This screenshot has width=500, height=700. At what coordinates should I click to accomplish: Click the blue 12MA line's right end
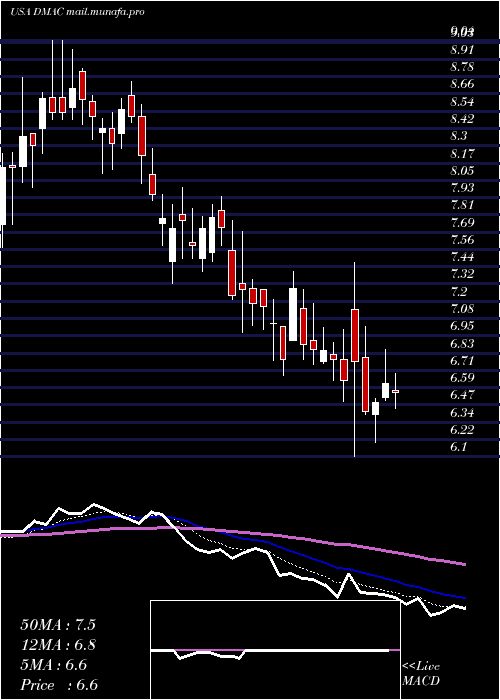464,597
